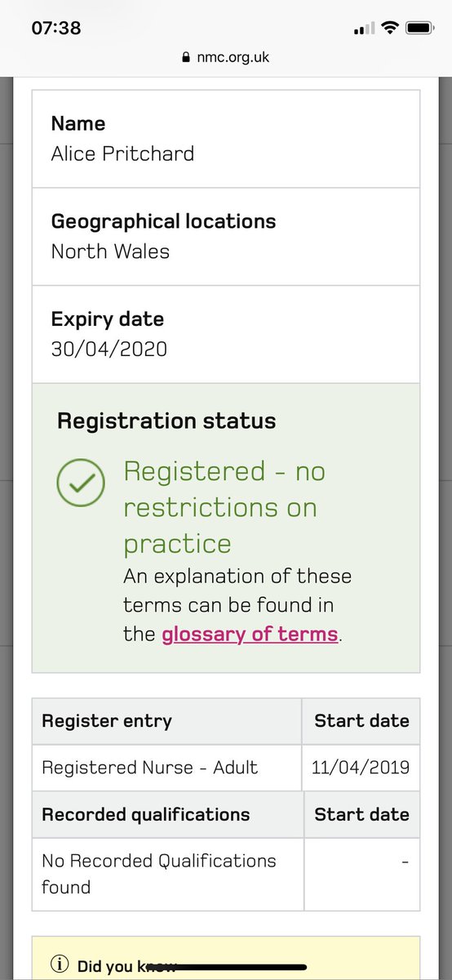
Task: Tap the Wi-Fi icon in status bar
Action: 389,28
